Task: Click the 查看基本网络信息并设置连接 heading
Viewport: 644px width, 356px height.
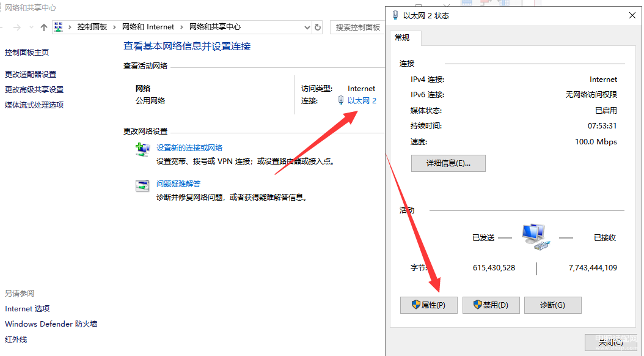Action: click(x=187, y=46)
